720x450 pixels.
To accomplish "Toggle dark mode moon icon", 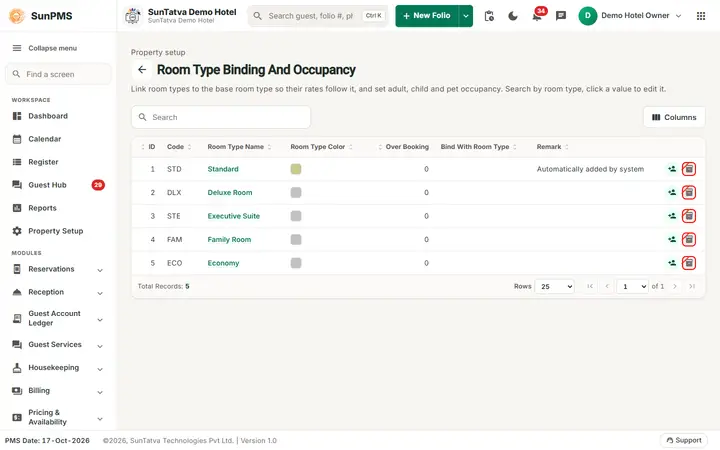I will [x=513, y=16].
